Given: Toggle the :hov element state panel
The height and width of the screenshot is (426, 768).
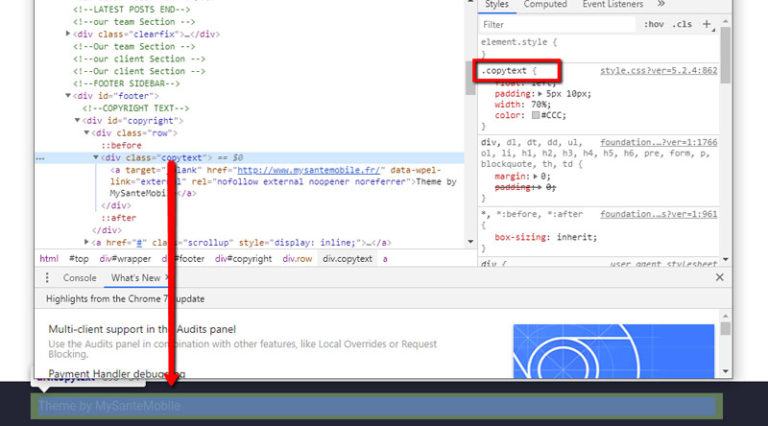Looking at the screenshot, I should (x=654, y=24).
